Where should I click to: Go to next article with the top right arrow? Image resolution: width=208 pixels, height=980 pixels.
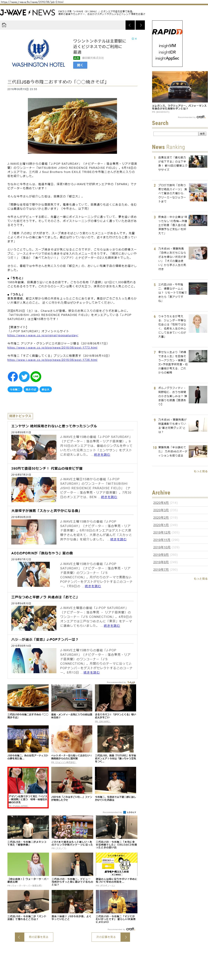point(140,25)
